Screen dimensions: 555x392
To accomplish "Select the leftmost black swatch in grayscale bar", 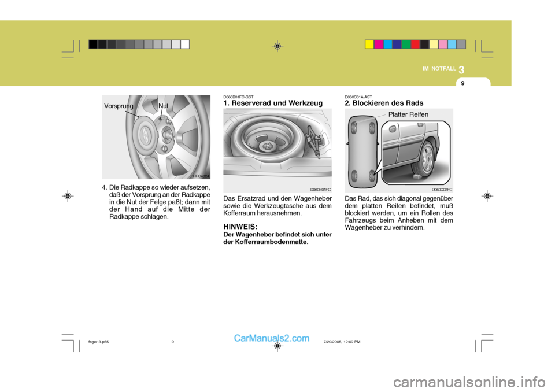I will (x=93, y=45).
